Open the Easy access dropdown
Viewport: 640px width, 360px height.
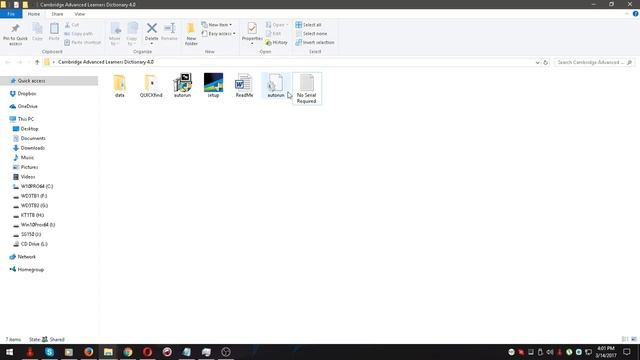(x=218, y=33)
